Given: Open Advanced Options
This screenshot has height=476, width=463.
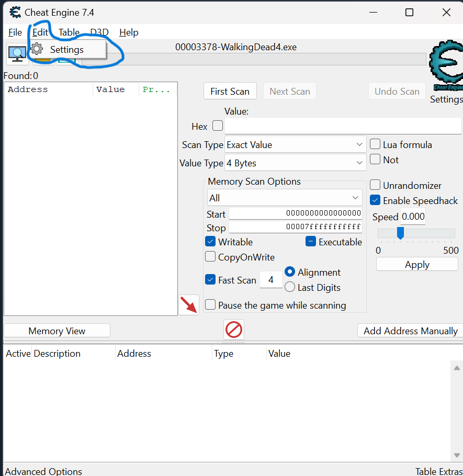Looking at the screenshot, I should click(43, 471).
